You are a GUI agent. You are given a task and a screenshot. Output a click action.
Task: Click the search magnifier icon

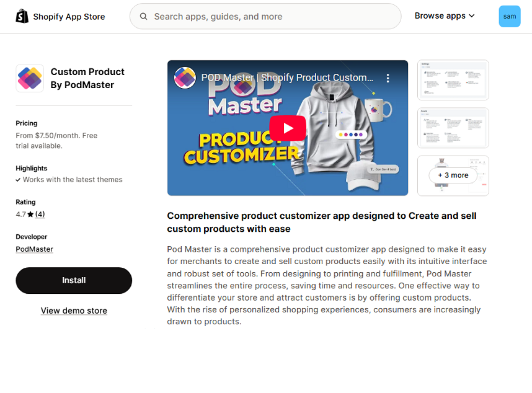[x=143, y=17]
